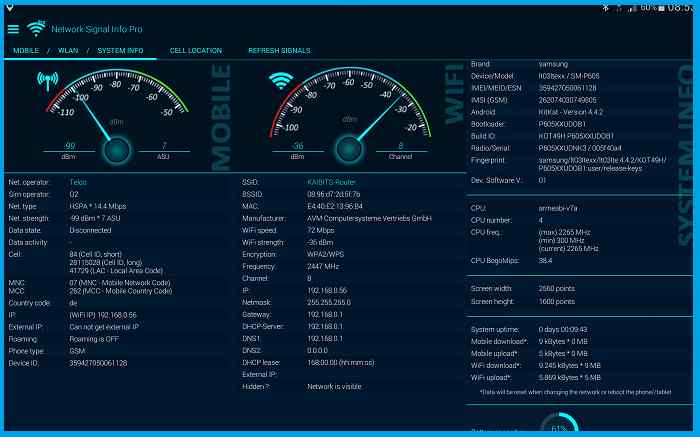700x437 pixels.
Task: Select the 84 (Cell ID, short) line
Action: (x=96, y=254)
